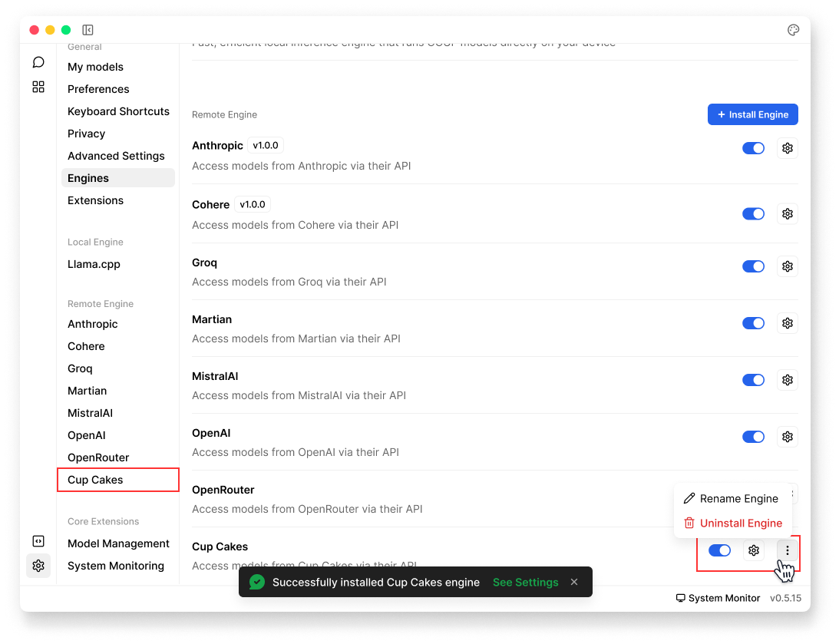
Task: Click the Cup Cakes engine title
Action: (220, 547)
